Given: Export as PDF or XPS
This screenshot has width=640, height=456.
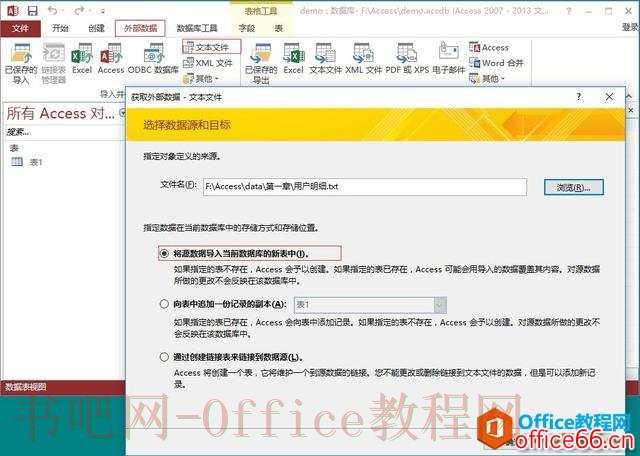Looking at the screenshot, I should pyautogui.click(x=407, y=59).
